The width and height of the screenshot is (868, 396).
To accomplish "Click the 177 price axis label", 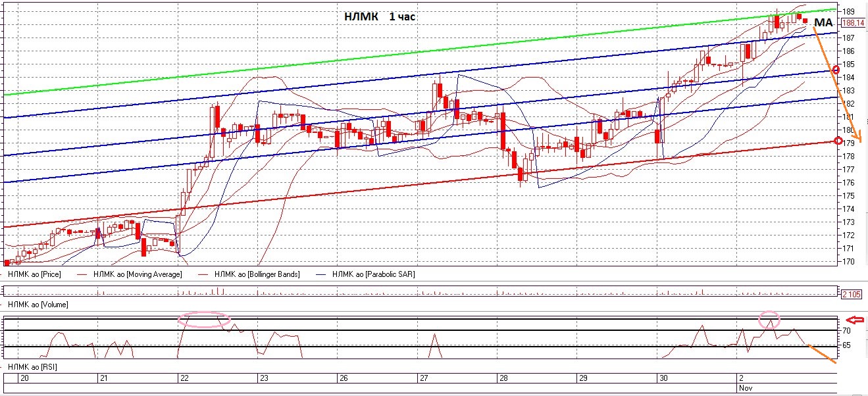I will coord(848,170).
